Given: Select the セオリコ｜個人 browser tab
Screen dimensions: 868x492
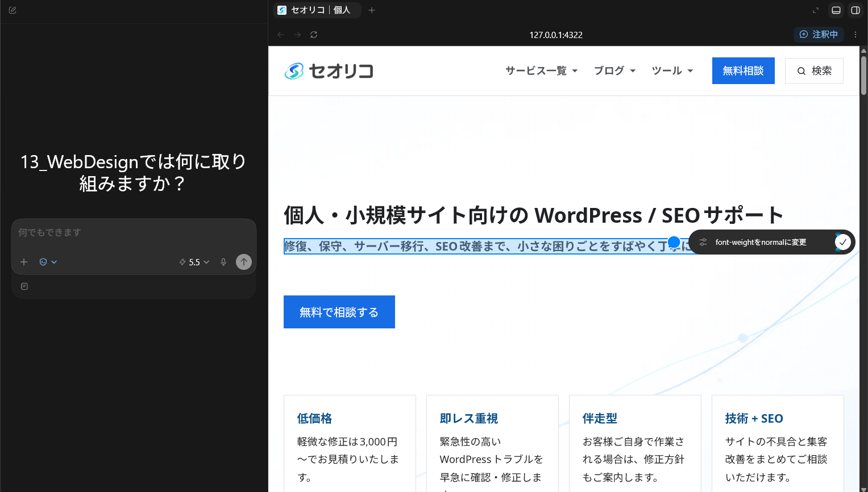Looking at the screenshot, I should [317, 10].
